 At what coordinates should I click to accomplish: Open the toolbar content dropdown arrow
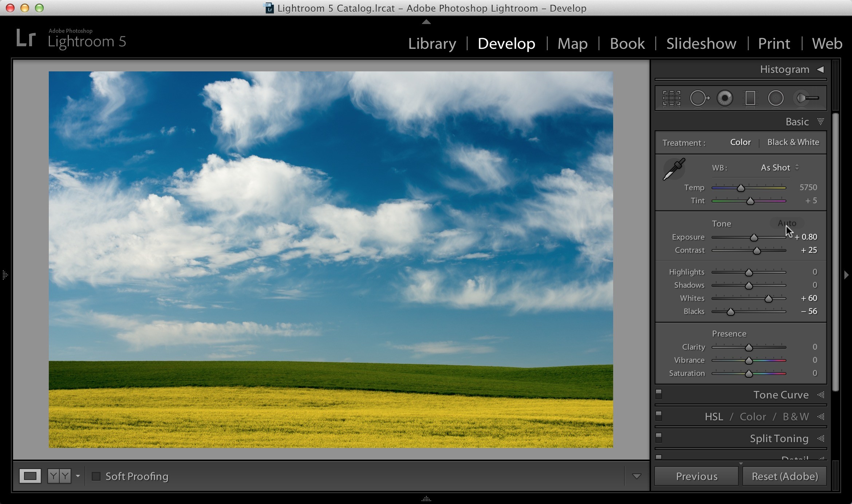point(636,476)
